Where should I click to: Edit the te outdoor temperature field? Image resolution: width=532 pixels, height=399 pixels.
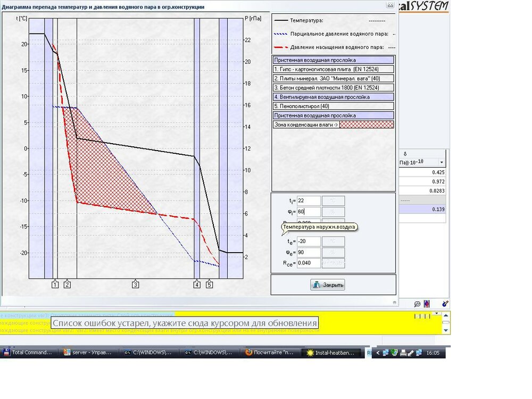coord(309,242)
